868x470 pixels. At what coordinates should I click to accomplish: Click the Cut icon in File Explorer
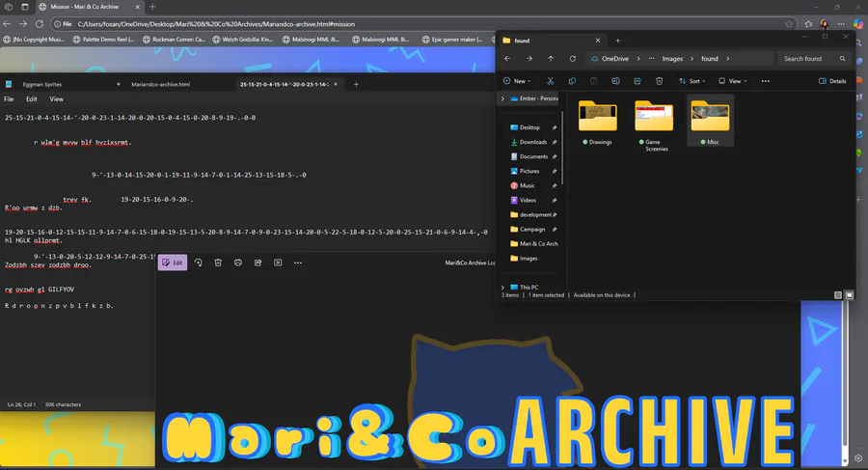551,81
